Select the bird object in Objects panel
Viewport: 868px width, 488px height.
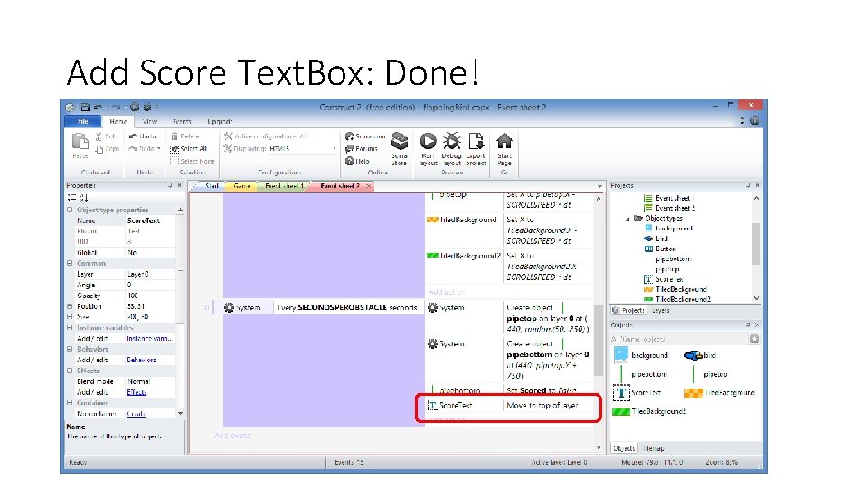pyautogui.click(x=700, y=355)
